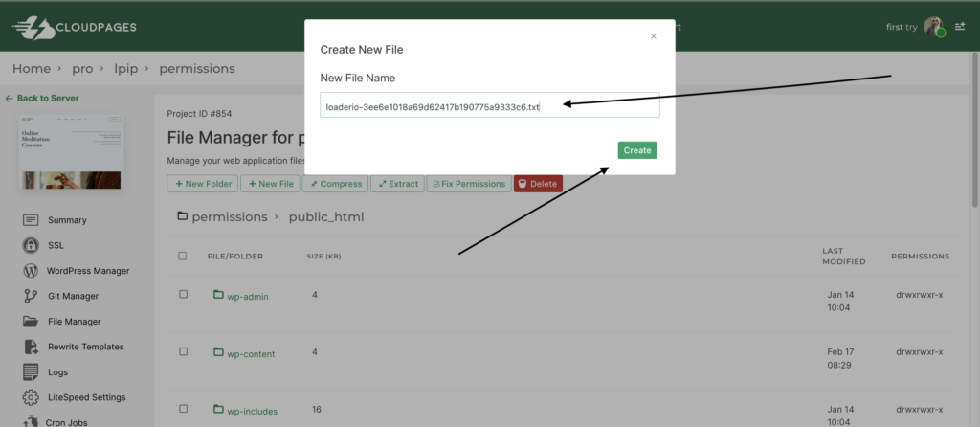Click the File Manager folder icon
Viewport: 980px width, 427px height.
tap(31, 322)
